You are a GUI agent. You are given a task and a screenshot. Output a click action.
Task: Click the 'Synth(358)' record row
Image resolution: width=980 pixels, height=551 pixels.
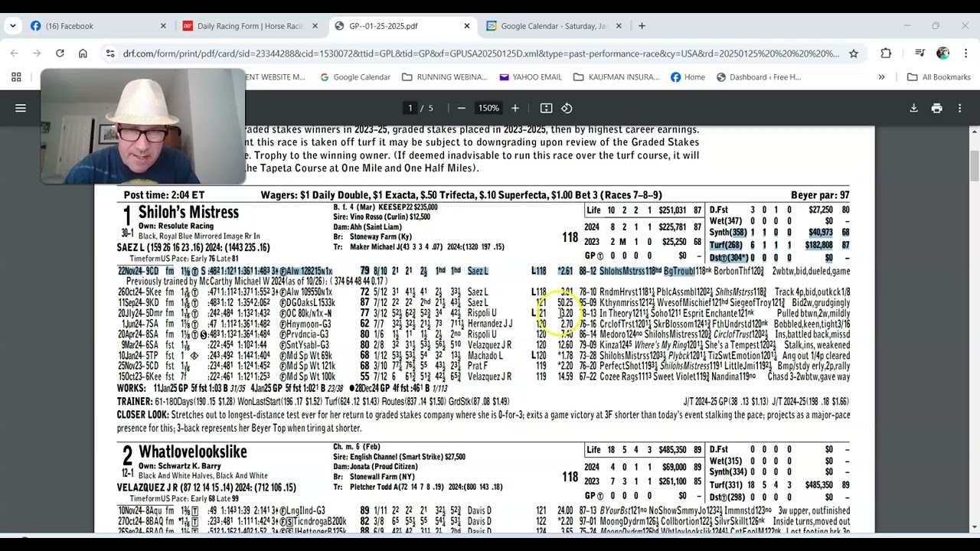(x=779, y=233)
